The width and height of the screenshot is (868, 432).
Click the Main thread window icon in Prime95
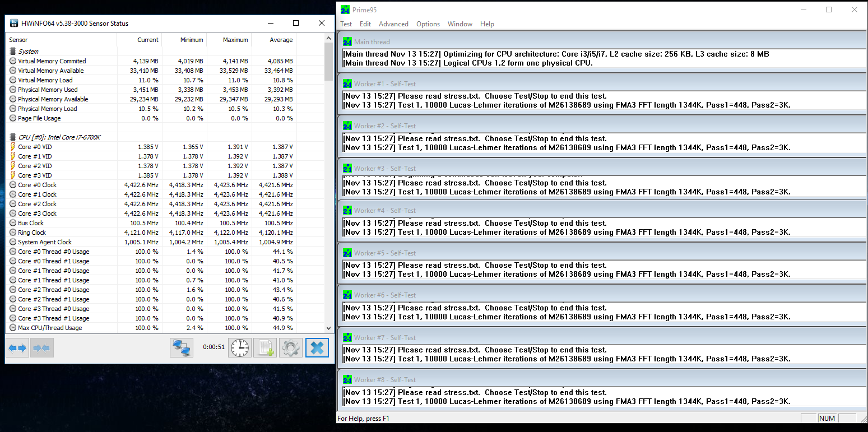click(x=347, y=41)
